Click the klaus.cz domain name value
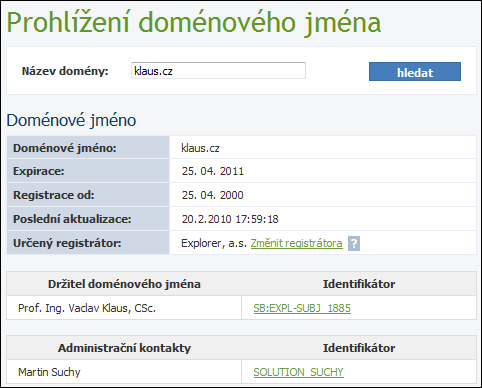 point(200,148)
